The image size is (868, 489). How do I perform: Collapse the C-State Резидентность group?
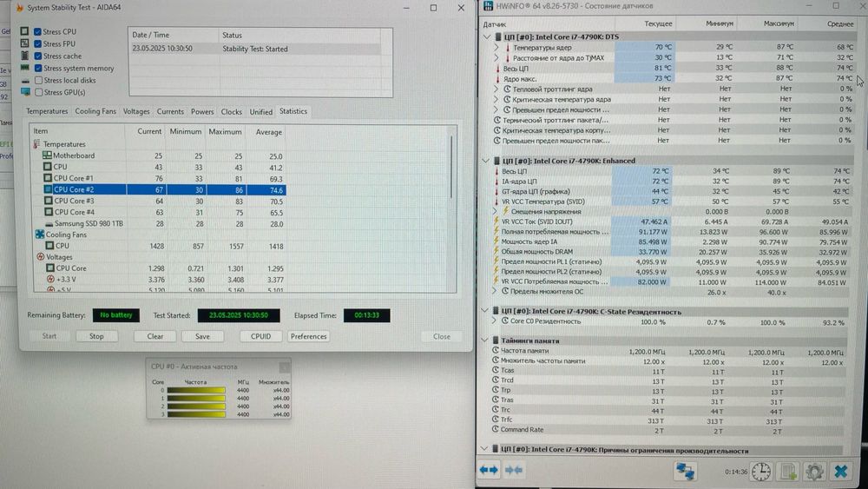(x=484, y=311)
